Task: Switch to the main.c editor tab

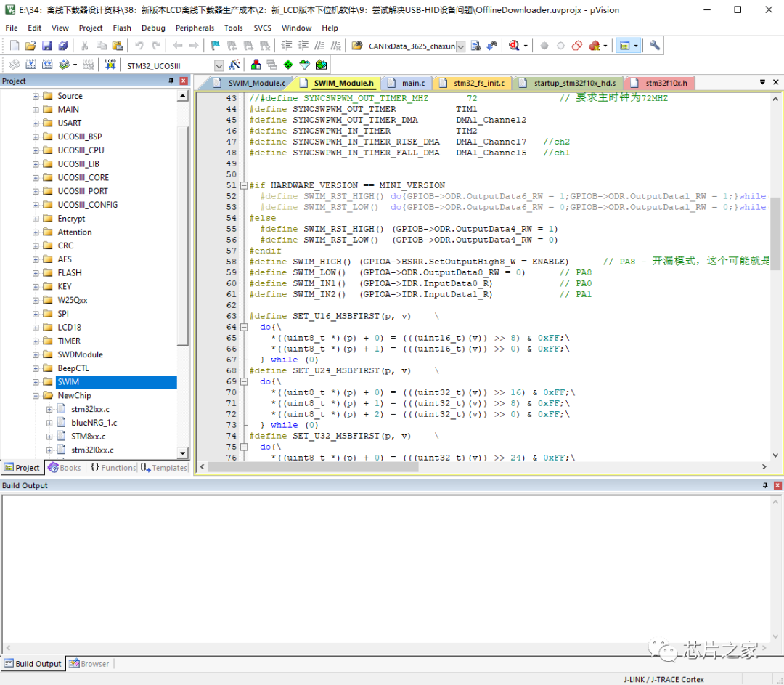Action: pos(407,83)
